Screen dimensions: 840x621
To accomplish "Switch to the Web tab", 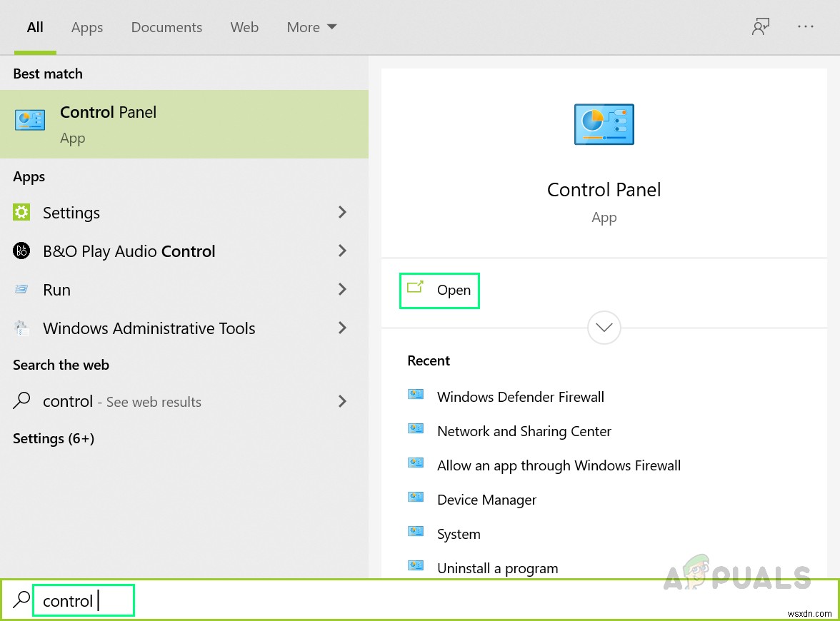I will pos(244,27).
